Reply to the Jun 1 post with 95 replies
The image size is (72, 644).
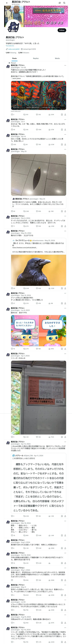pos(12,130)
